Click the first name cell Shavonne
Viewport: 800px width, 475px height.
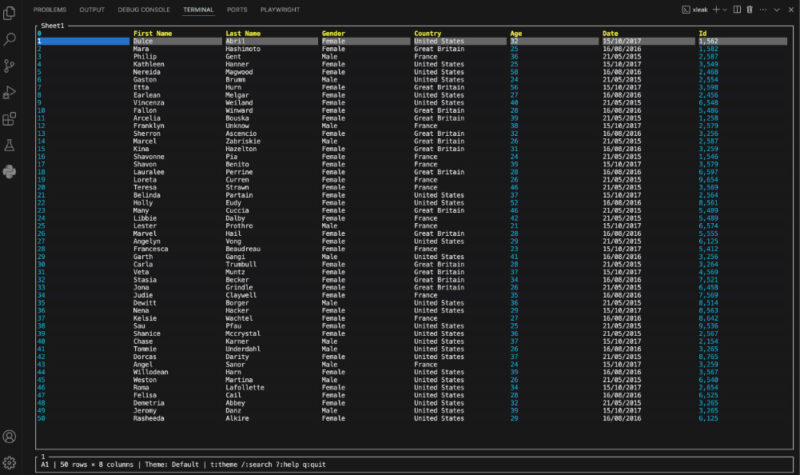pyautogui.click(x=149, y=157)
